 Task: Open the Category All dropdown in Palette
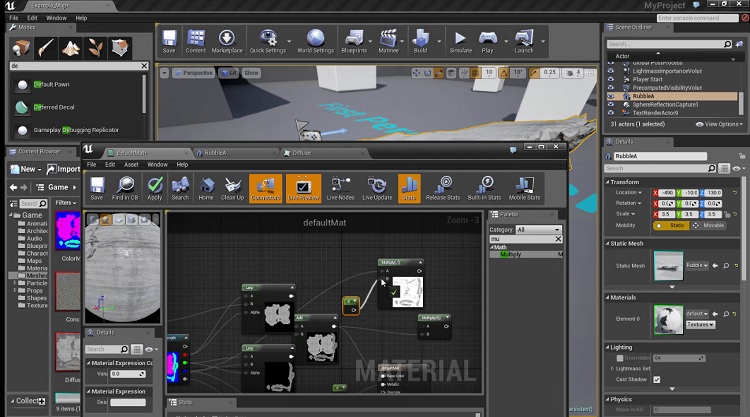[538, 230]
